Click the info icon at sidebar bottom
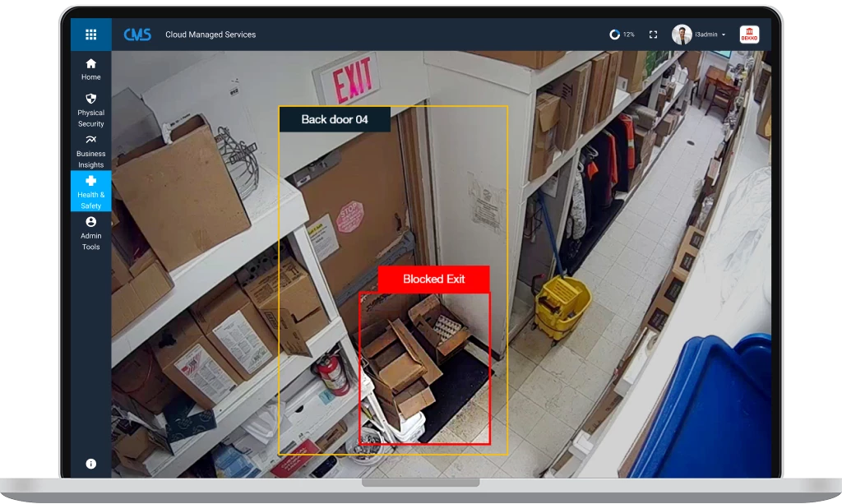Screen dimensions: 842x504 click(x=90, y=463)
